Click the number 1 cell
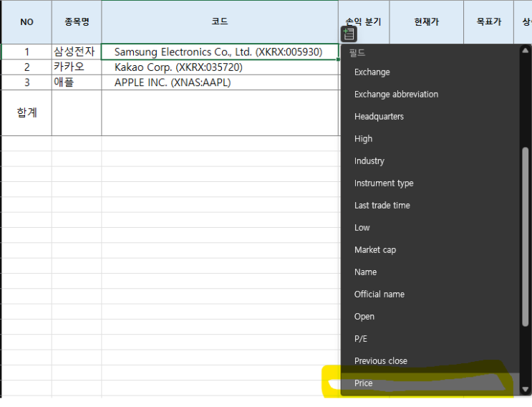This screenshot has height=407, width=532. pyautogui.click(x=26, y=52)
